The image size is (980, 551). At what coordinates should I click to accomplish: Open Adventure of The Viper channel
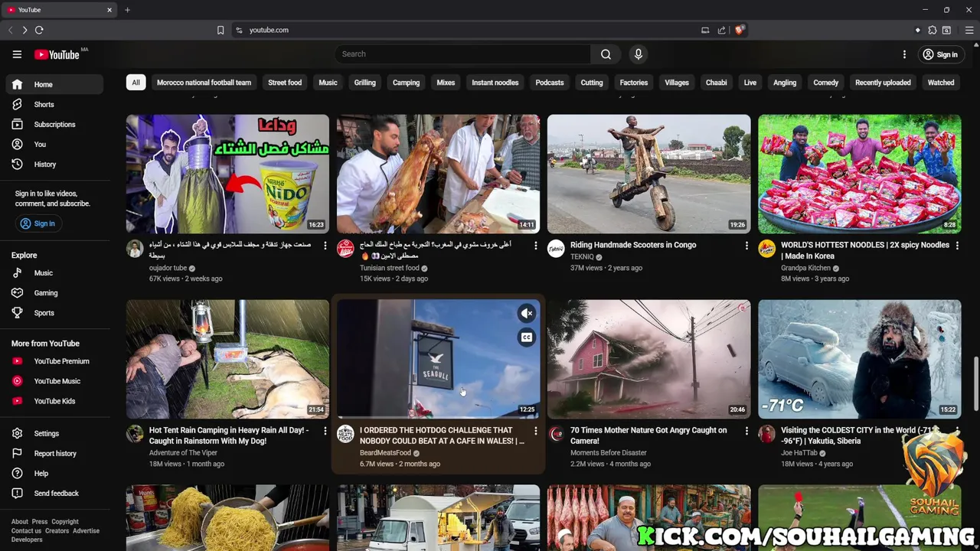pos(183,453)
